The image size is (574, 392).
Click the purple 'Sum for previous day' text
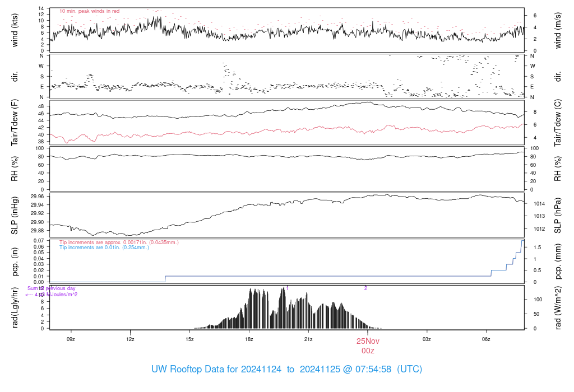(51, 288)
